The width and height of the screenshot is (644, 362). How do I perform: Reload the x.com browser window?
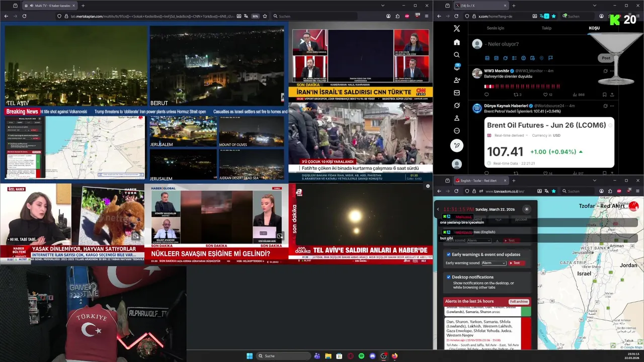(x=456, y=16)
